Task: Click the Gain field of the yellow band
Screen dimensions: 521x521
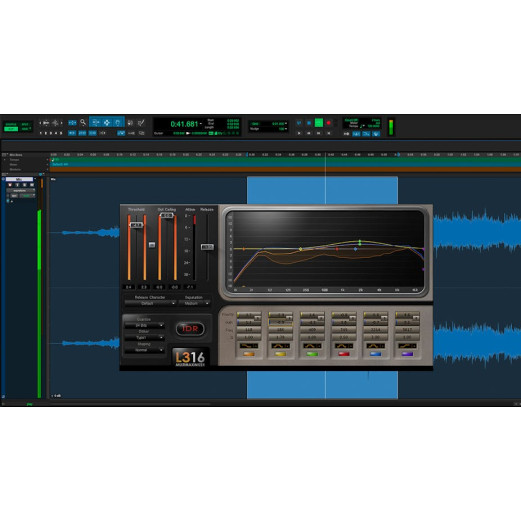Action: (281, 323)
